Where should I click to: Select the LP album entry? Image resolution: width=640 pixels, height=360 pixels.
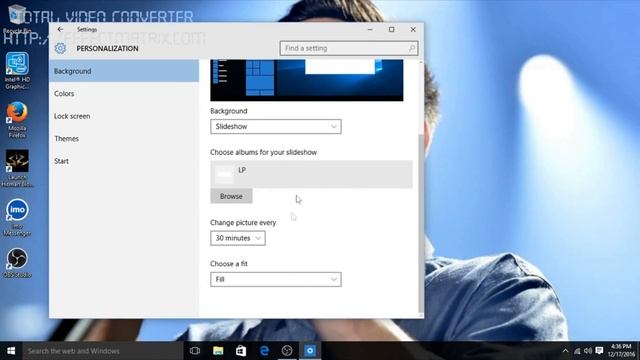click(311, 174)
